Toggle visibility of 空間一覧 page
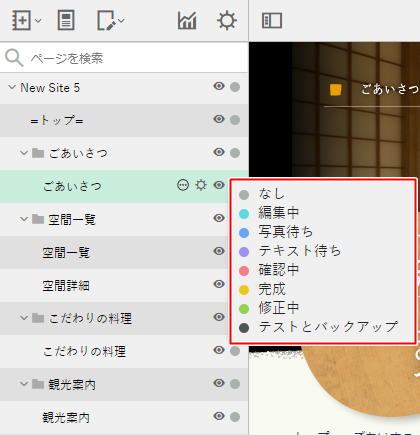This screenshot has width=420, height=435. pyautogui.click(x=219, y=251)
